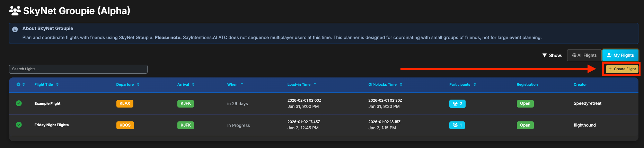Open the Friday Night Flights title
This screenshot has width=644, height=148.
click(x=52, y=125)
